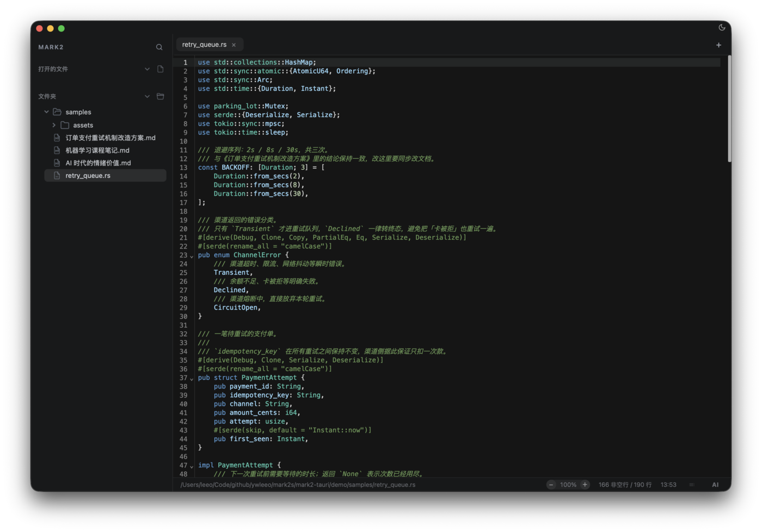Click the 机器学习课程笔记.md file icon

click(57, 150)
